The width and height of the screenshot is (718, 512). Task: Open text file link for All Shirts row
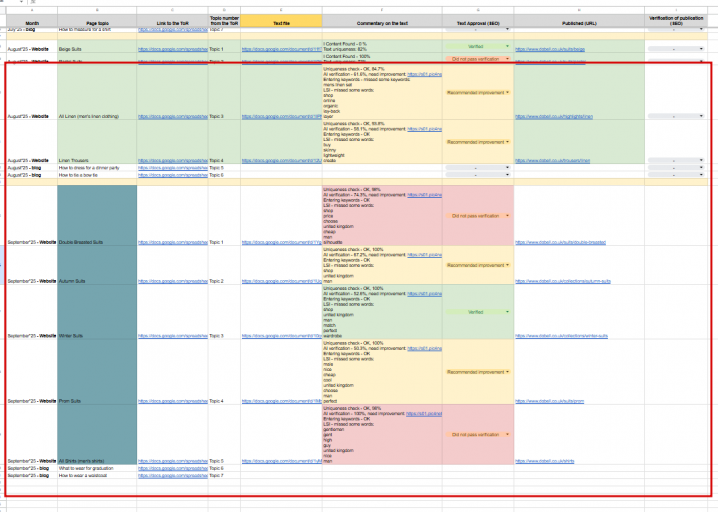pyautogui.click(x=282, y=461)
